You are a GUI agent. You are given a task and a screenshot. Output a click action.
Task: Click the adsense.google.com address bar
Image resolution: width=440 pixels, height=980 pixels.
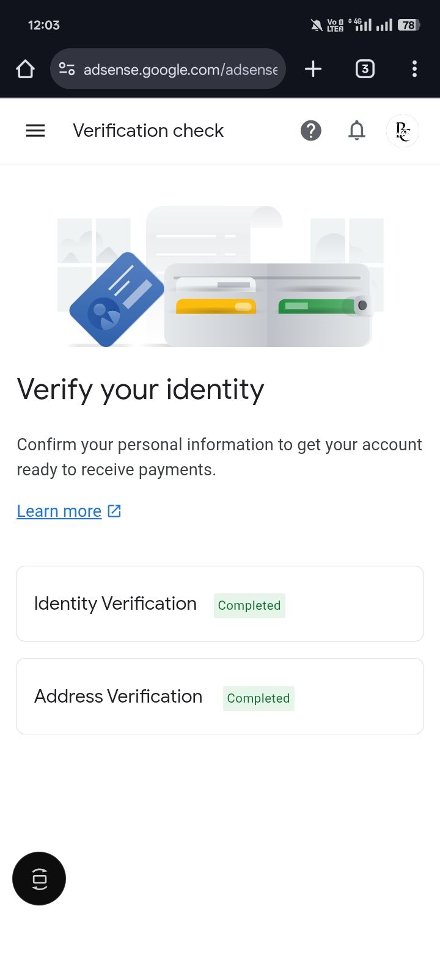[180, 70]
